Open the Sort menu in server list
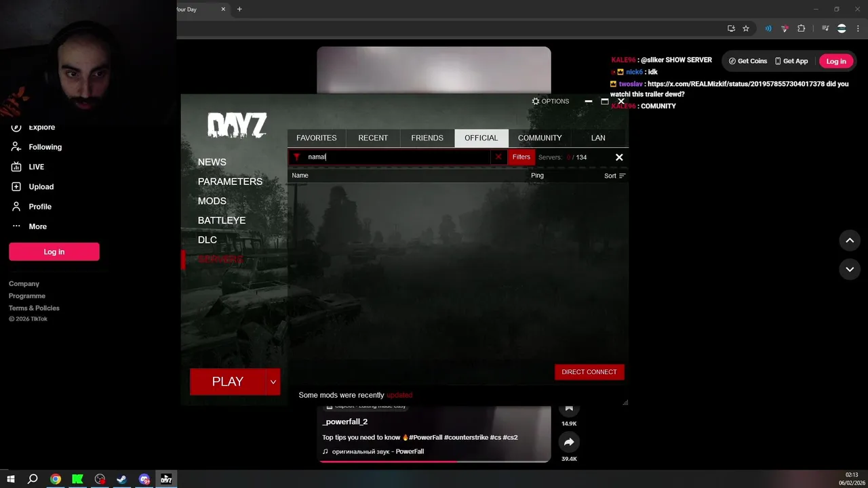 coord(615,176)
